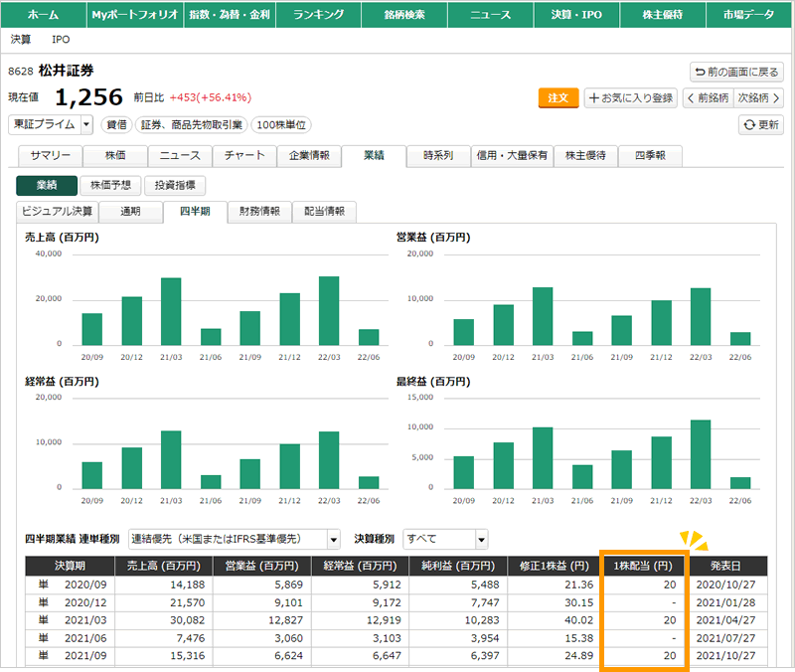Switch to the 株主優待 stock tab
The width and height of the screenshot is (795, 672).
tap(585, 156)
